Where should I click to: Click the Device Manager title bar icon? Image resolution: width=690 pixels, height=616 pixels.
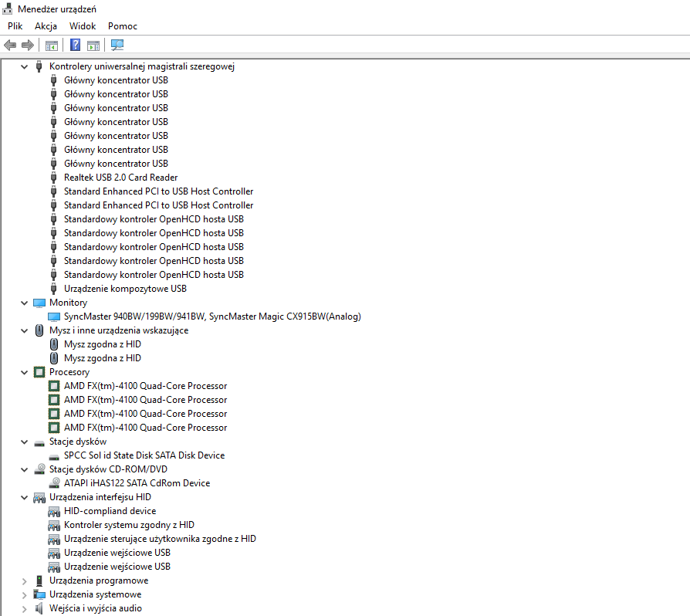tap(7, 8)
